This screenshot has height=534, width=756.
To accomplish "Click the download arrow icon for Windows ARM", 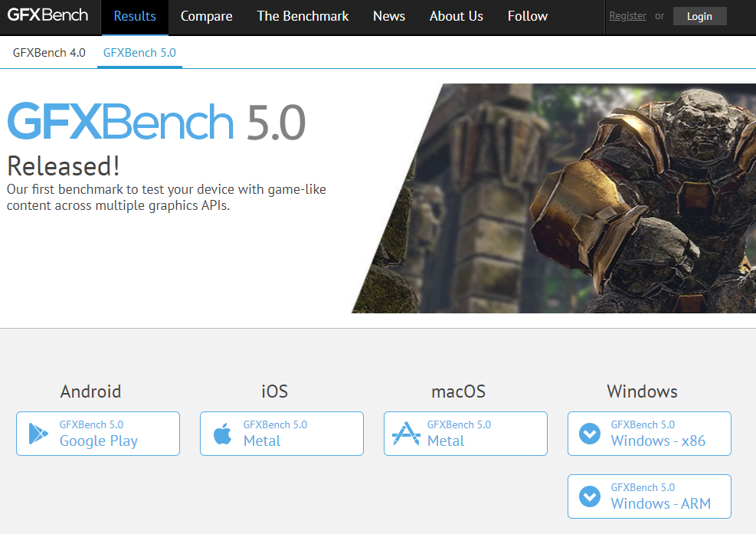I will tap(590, 496).
